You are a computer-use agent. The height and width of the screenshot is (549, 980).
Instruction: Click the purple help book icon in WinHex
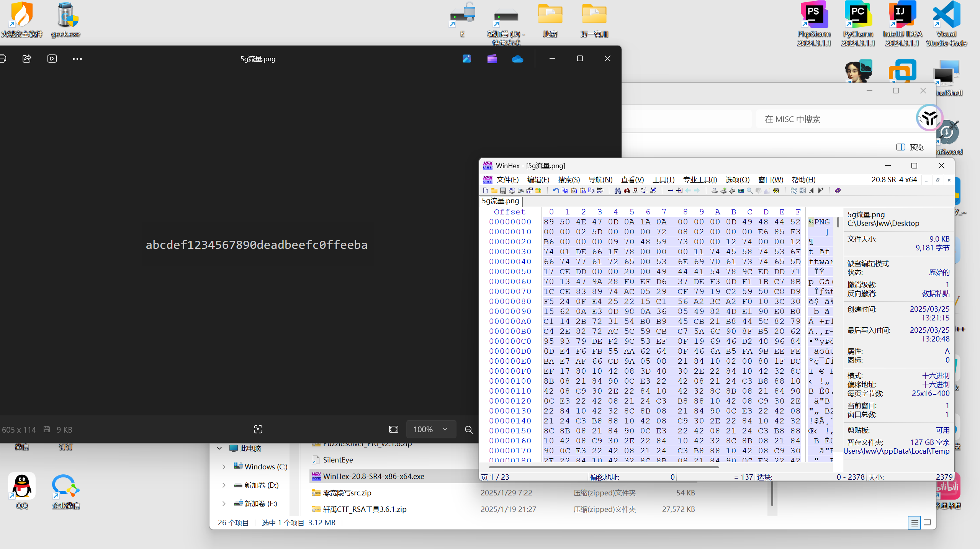click(838, 191)
